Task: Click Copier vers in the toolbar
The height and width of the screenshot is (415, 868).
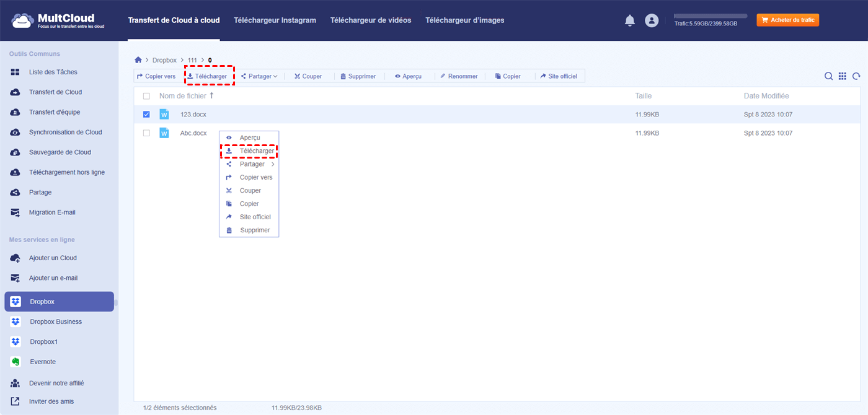Action: pos(156,76)
